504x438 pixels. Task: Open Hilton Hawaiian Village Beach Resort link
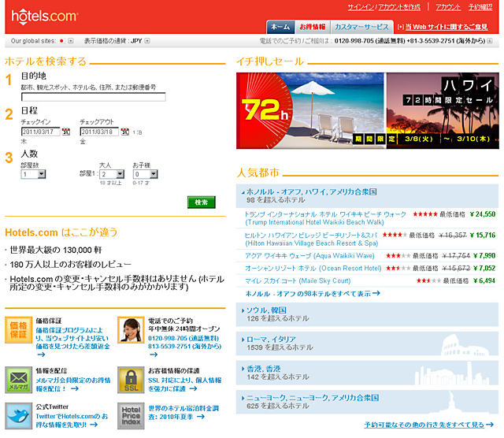tap(311, 239)
